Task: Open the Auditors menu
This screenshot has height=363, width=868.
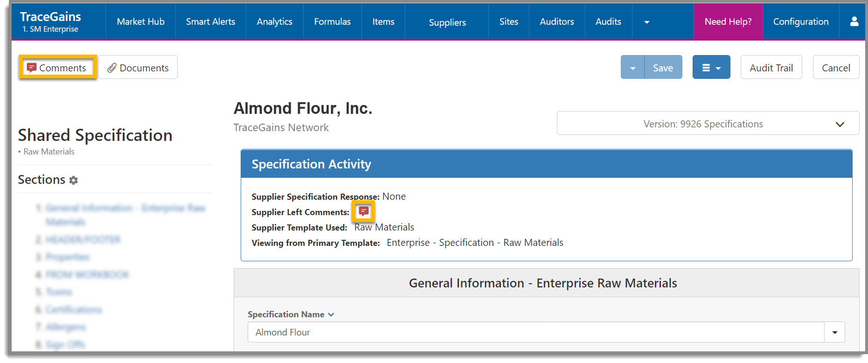Action: (x=557, y=21)
